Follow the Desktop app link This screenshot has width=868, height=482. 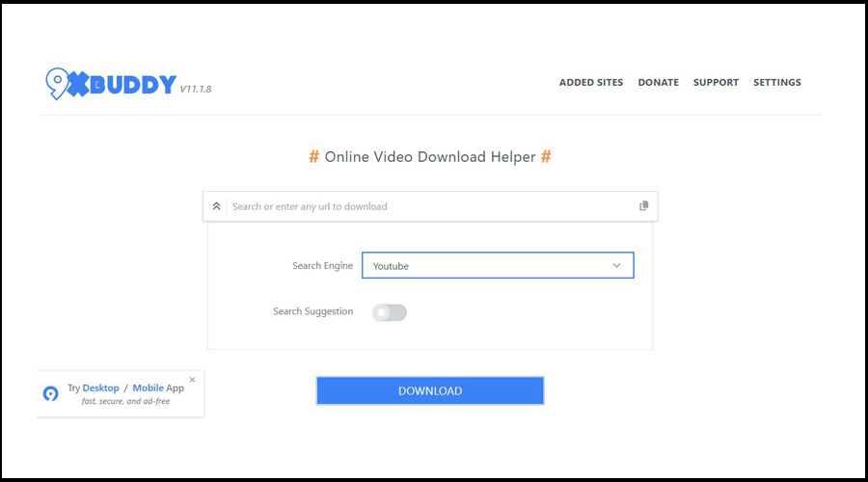(x=100, y=388)
